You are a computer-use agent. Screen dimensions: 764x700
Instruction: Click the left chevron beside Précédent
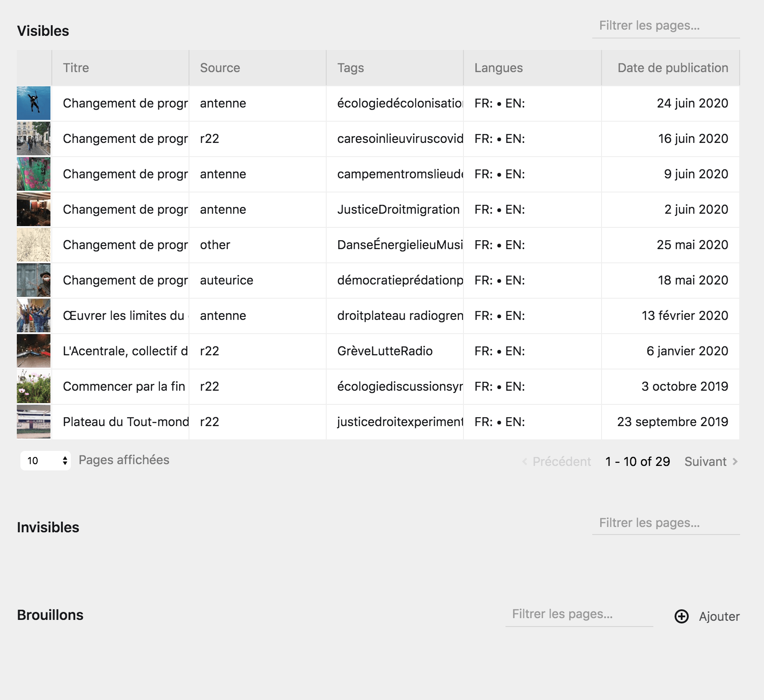[x=524, y=462]
